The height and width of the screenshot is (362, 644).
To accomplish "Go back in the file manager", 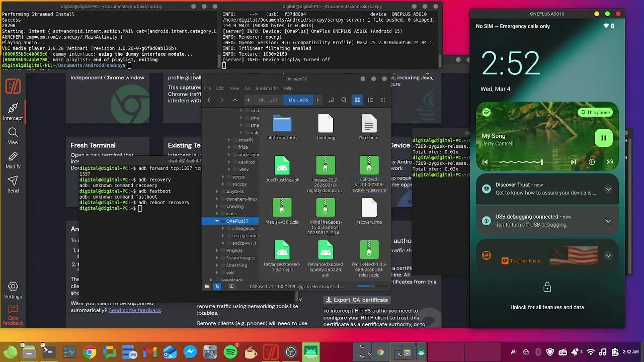I will click(209, 100).
